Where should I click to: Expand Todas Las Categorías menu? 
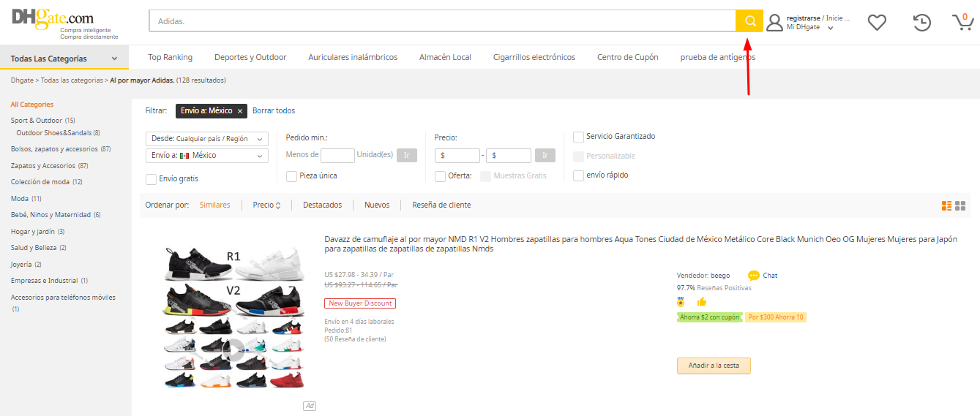point(64,58)
